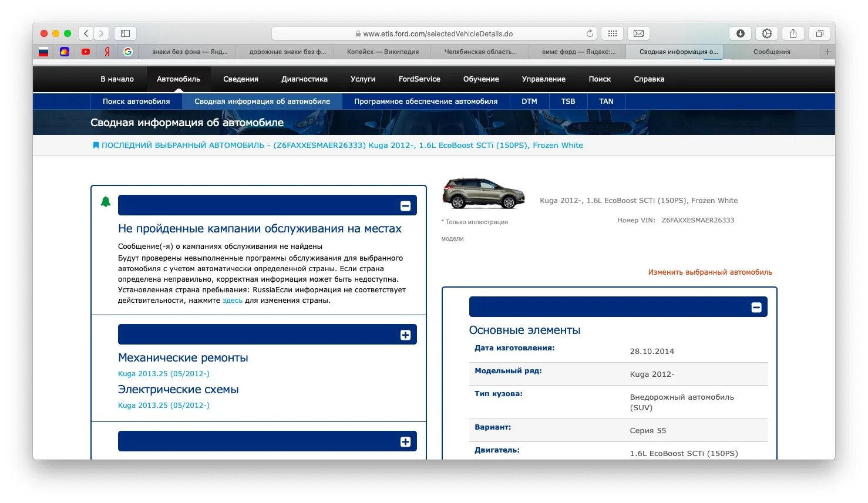
Task: Click the green bell notification icon
Action: [x=106, y=202]
